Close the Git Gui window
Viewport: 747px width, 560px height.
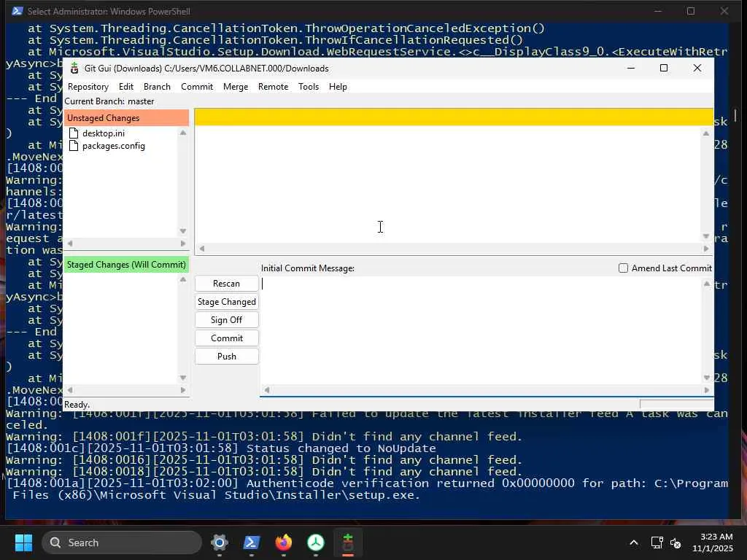(x=697, y=68)
